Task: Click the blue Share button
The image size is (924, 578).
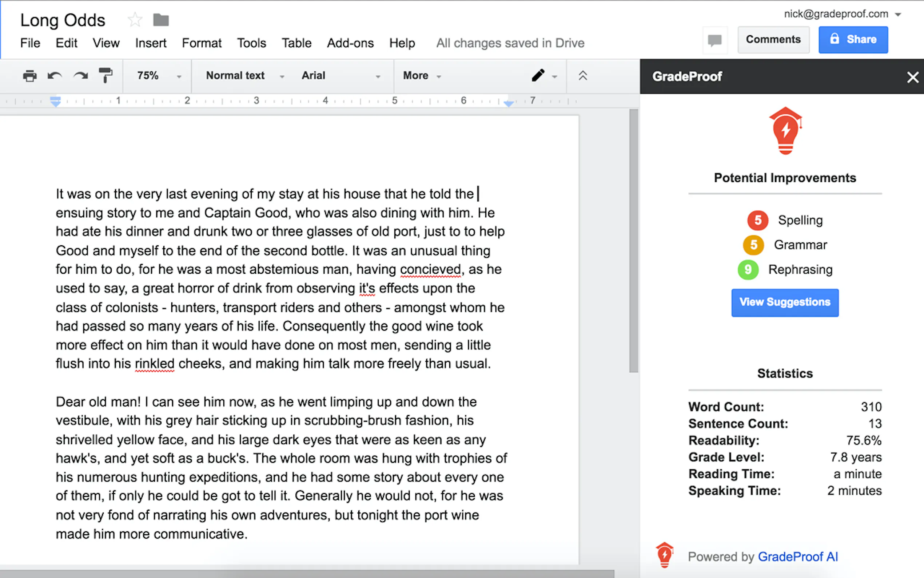Action: coord(853,40)
